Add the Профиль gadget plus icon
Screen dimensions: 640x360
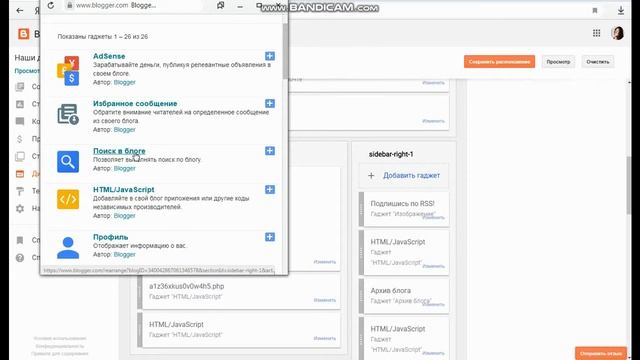[270, 237]
